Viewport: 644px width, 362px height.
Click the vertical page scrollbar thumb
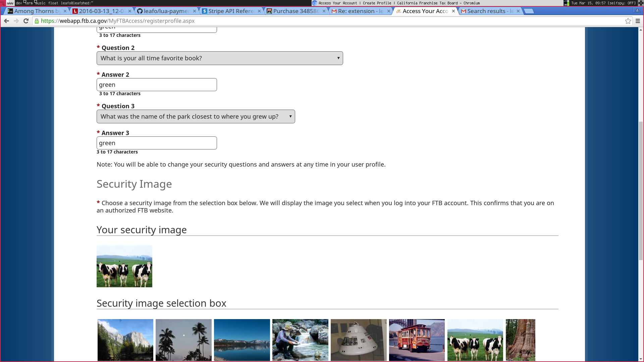pos(641,191)
